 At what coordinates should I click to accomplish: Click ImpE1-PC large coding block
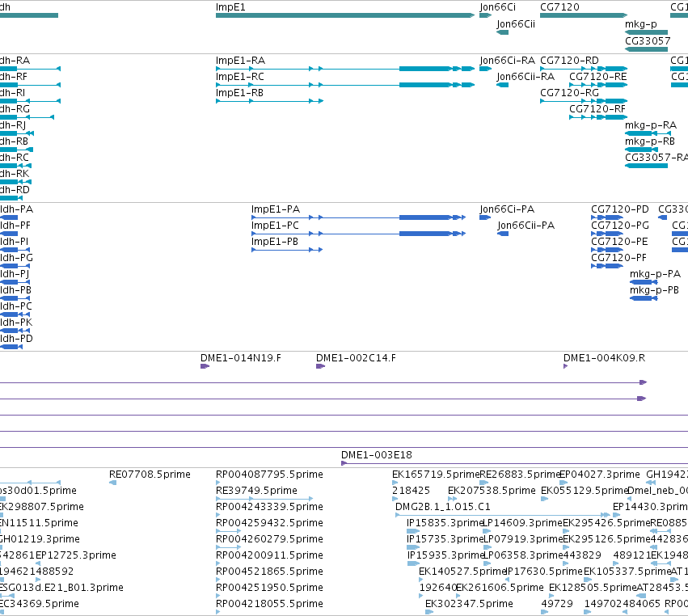tap(424, 234)
